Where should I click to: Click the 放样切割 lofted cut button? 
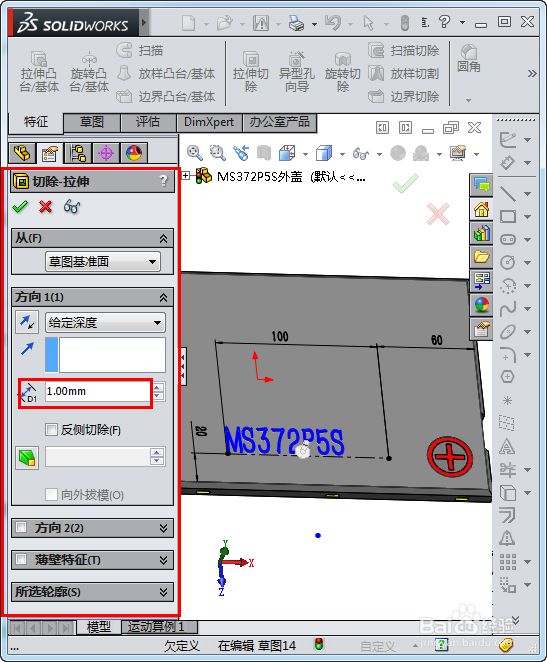pos(403,73)
